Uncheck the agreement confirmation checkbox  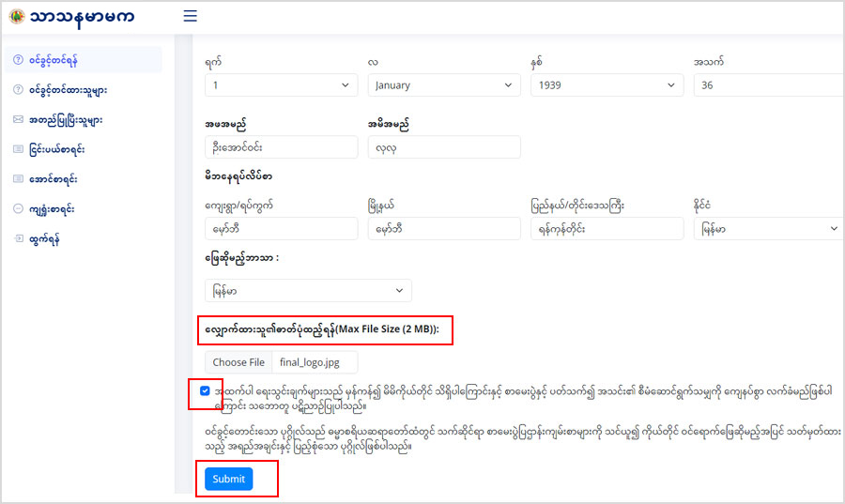point(206,390)
